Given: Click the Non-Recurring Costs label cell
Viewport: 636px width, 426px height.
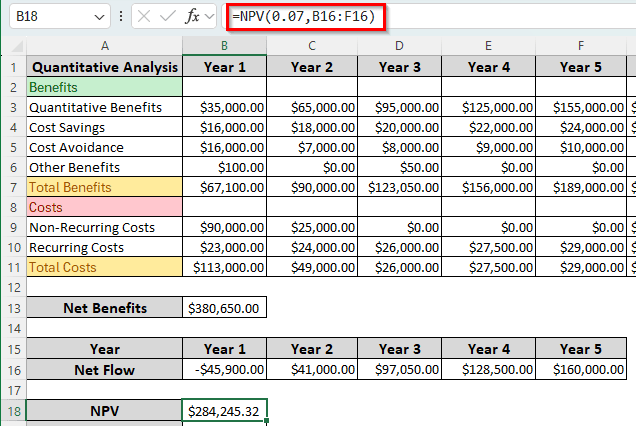Looking at the screenshot, I should pos(105,227).
